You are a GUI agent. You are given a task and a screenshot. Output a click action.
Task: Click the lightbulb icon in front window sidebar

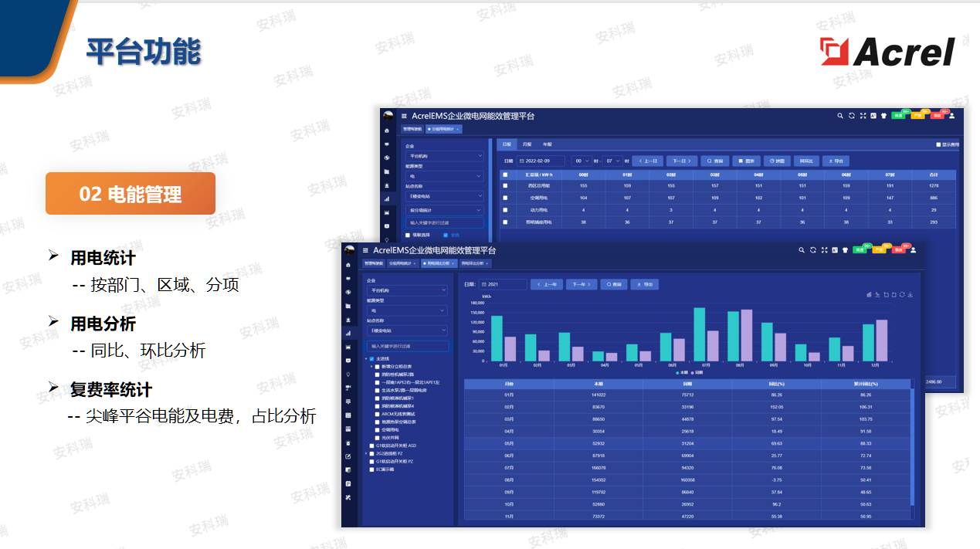pos(348,374)
